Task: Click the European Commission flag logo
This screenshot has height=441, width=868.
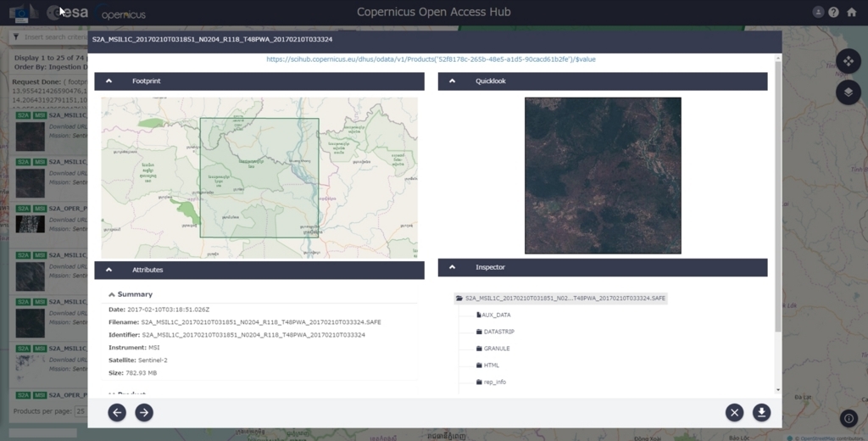Action: (x=23, y=13)
